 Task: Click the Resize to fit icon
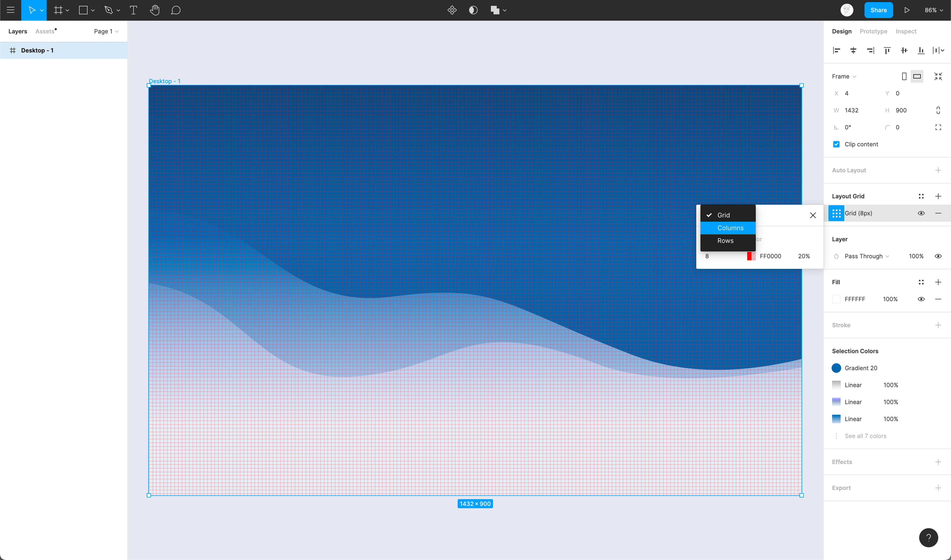tap(938, 76)
